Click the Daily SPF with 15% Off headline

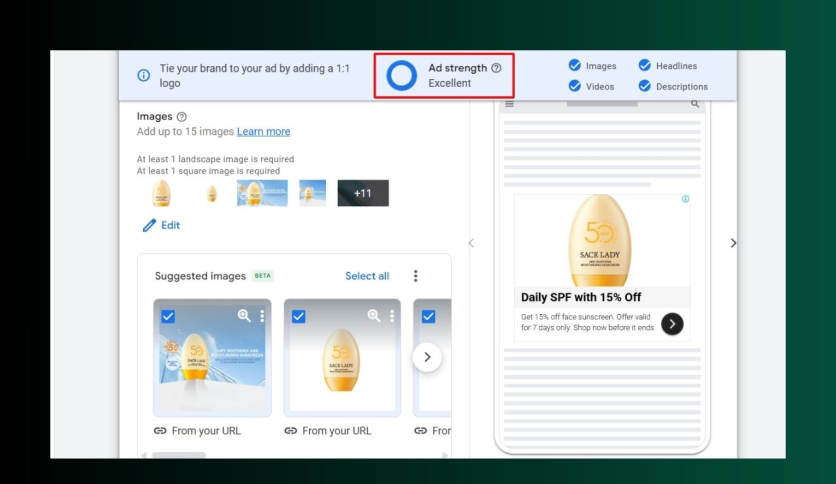[581, 297]
